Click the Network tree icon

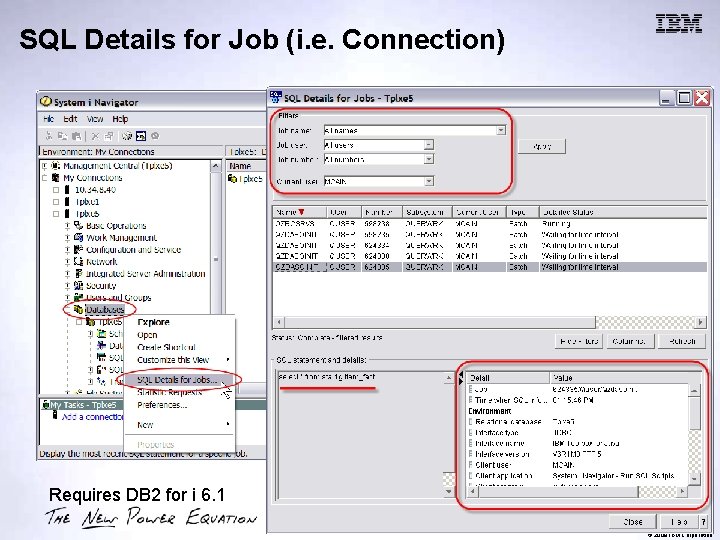[79, 261]
